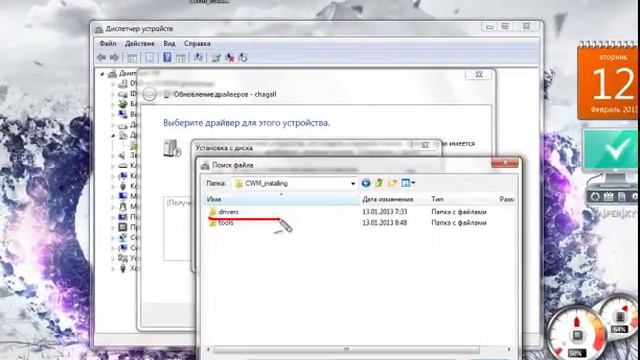
Task: Close the Установка с диска dialog
Action: 425,145
